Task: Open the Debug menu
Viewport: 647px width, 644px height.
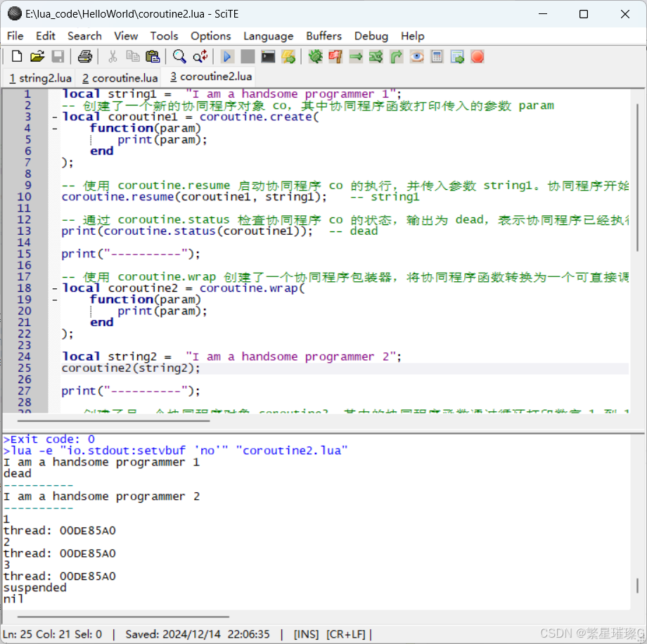Action: [x=371, y=36]
